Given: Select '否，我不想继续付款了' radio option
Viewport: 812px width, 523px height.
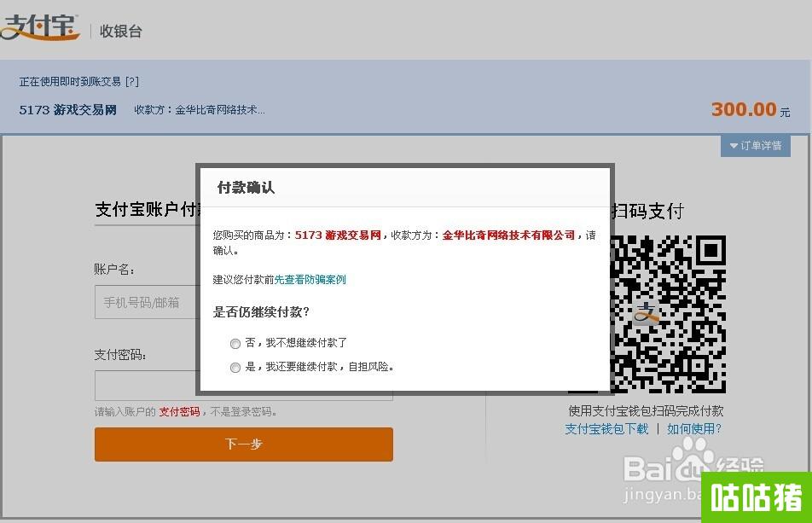Looking at the screenshot, I should pos(235,343).
